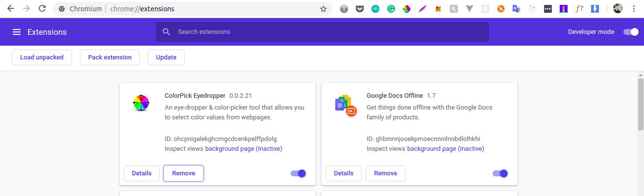The width and height of the screenshot is (644, 196).
Task: Open the Google Translate extension
Action: tap(517, 9)
